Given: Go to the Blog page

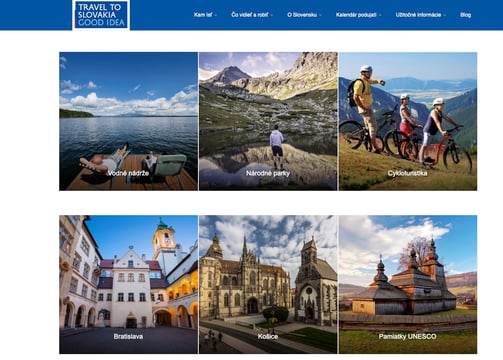Looking at the screenshot, I should (465, 15).
